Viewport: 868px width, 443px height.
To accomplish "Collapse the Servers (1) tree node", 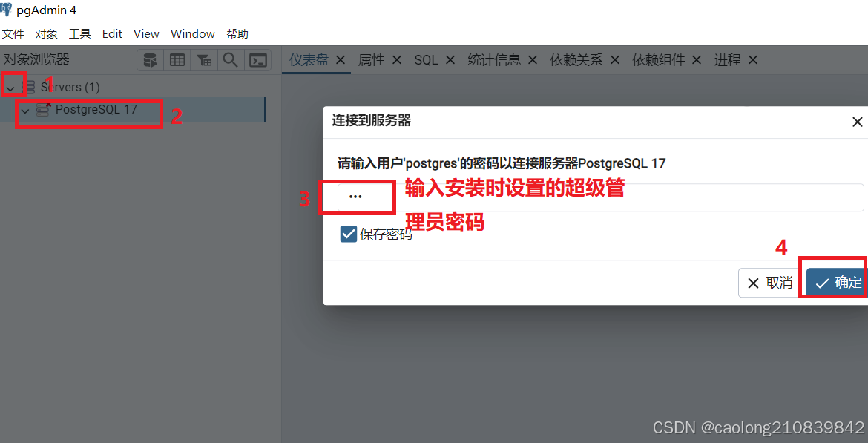I will (10, 88).
